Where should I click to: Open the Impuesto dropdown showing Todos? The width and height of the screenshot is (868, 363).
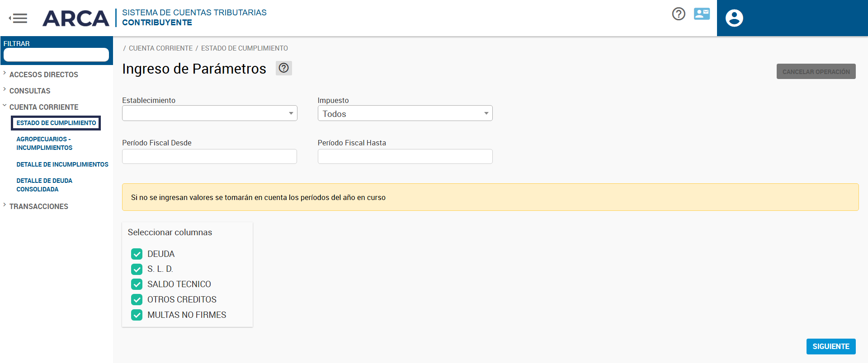pos(405,113)
